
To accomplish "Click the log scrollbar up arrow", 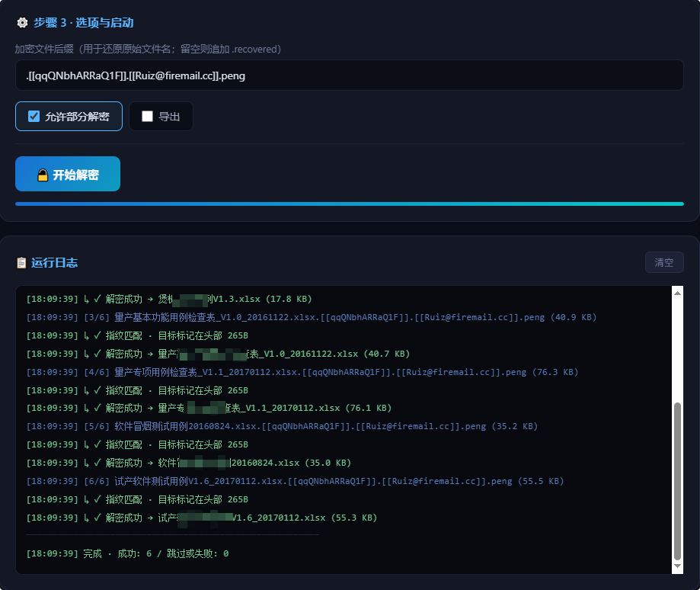I will coord(677,292).
